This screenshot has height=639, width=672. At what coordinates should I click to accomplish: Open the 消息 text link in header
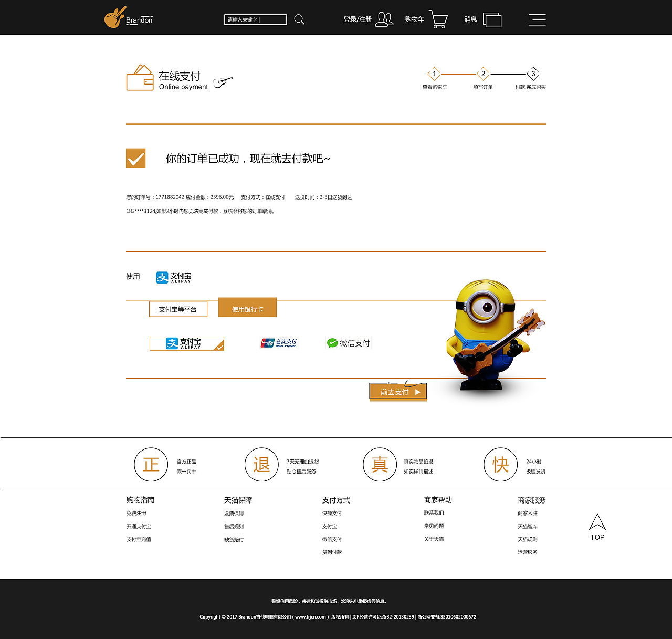pyautogui.click(x=470, y=19)
